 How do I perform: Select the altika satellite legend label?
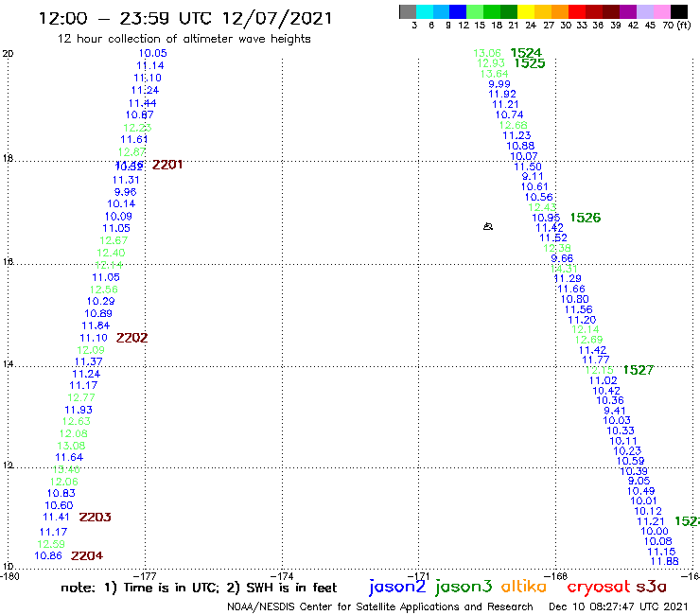tap(524, 587)
